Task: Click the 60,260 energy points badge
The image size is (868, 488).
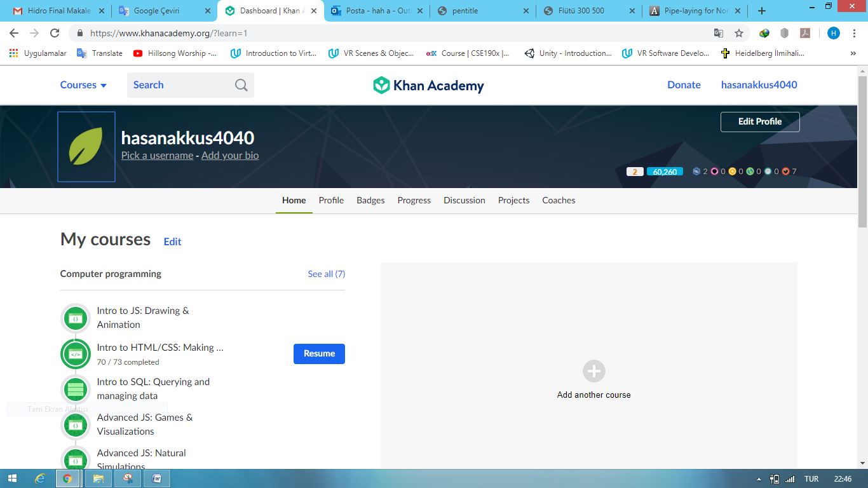Action: tap(665, 172)
